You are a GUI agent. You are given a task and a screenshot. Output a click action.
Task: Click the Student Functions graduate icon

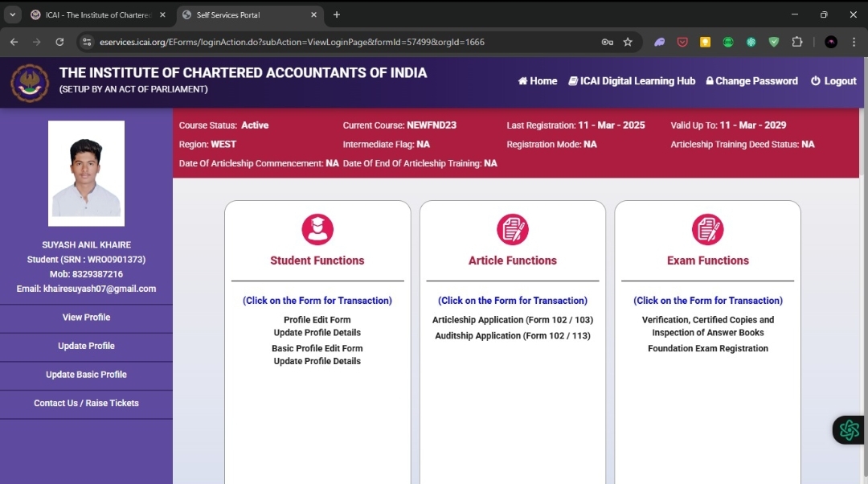[317, 229]
